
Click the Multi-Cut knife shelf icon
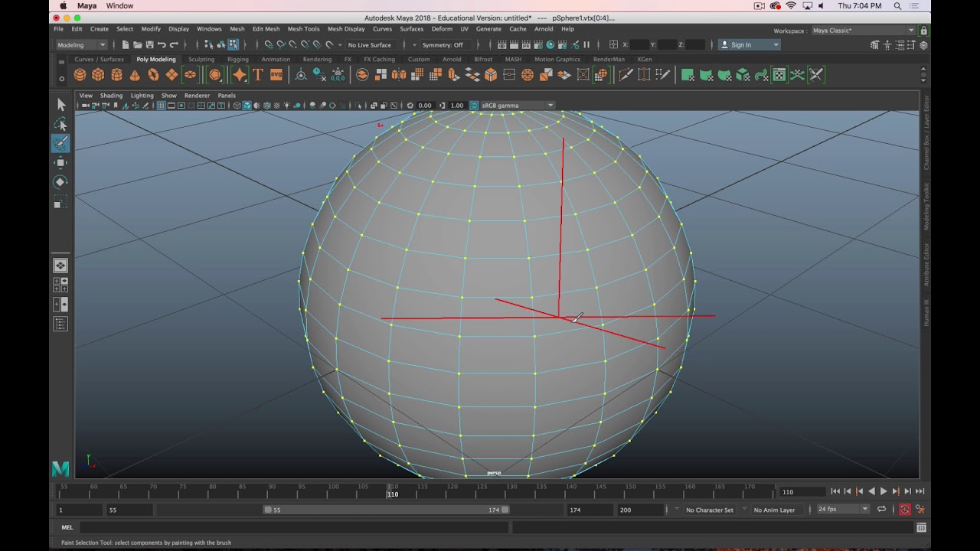626,74
